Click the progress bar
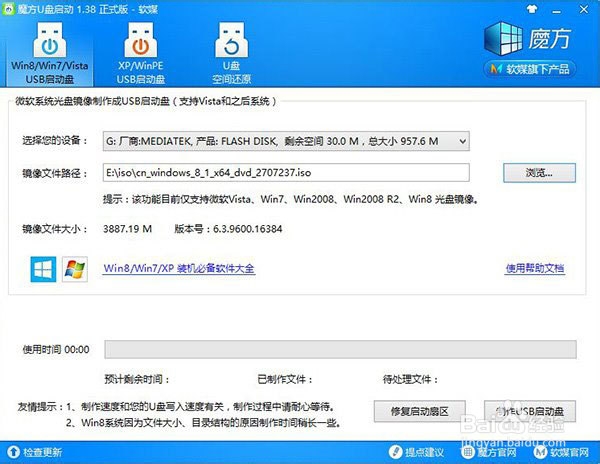Image resolution: width=600 pixels, height=464 pixels. pyautogui.click(x=340, y=349)
